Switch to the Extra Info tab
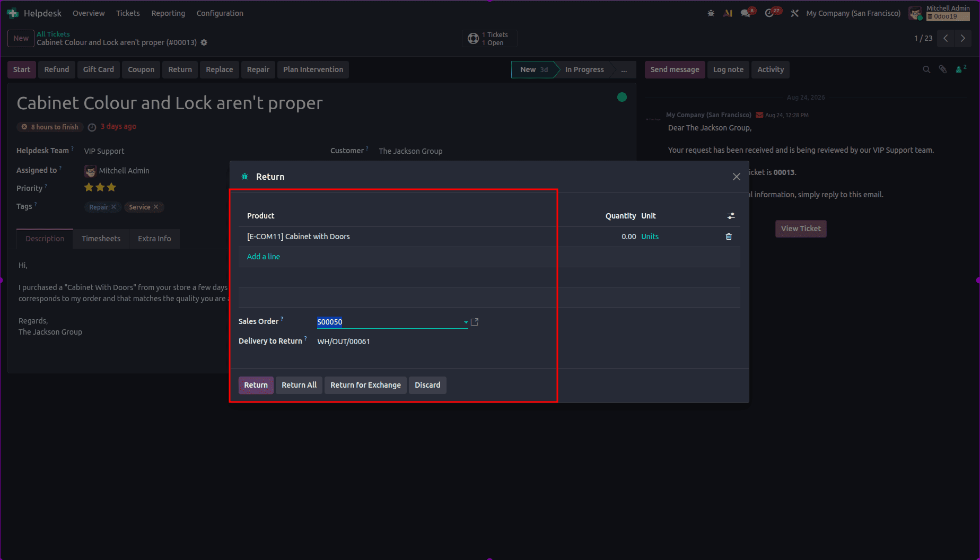This screenshot has height=560, width=980. [154, 239]
